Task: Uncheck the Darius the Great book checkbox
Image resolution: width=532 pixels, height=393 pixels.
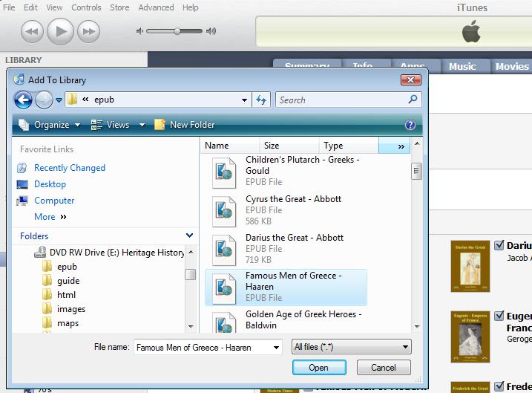Action: [x=499, y=245]
